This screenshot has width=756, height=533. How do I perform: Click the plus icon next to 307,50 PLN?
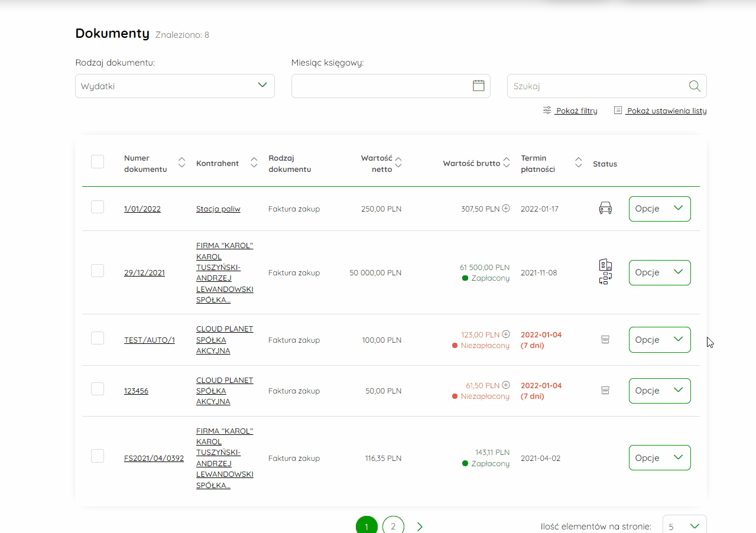tap(506, 209)
